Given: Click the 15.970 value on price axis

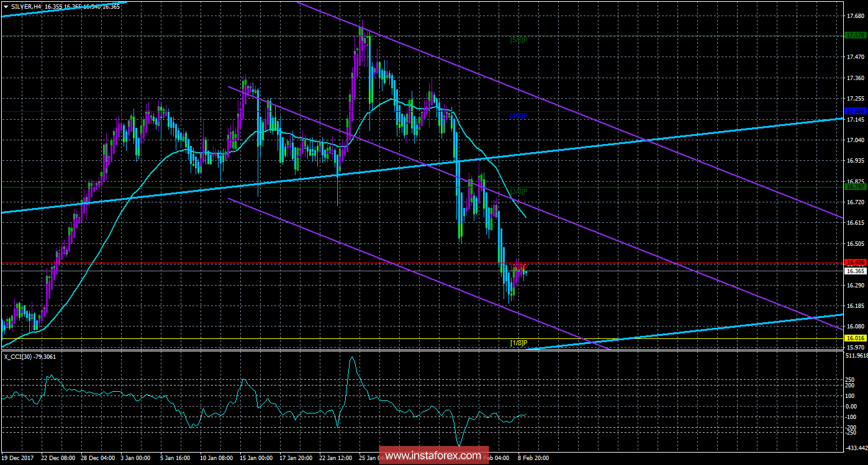Looking at the screenshot, I should click(x=855, y=348).
